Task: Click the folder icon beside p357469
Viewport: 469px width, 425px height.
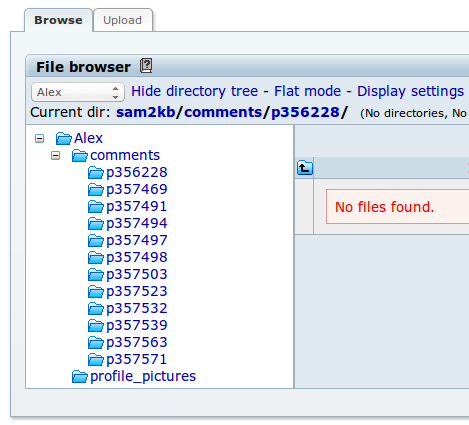Action: coord(96,189)
